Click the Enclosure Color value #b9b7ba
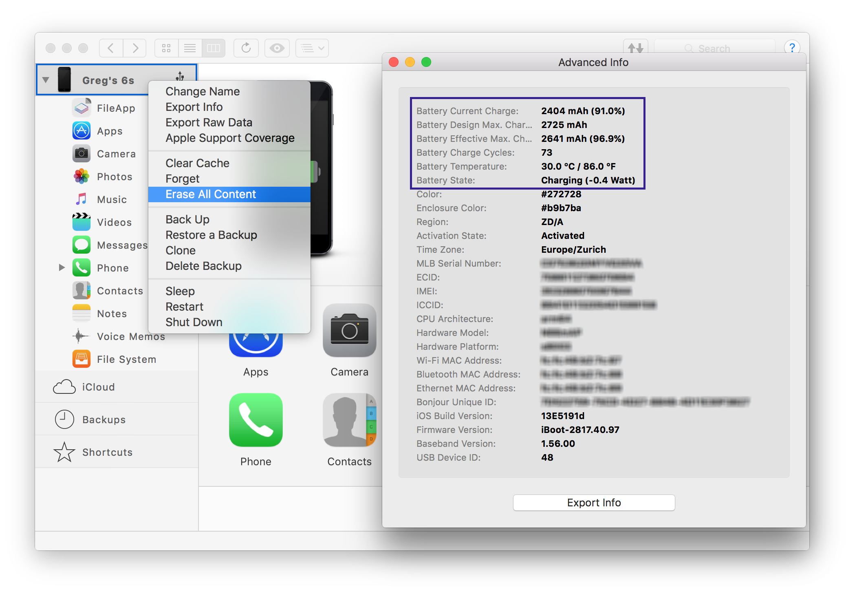The height and width of the screenshot is (605, 868). pyautogui.click(x=561, y=208)
